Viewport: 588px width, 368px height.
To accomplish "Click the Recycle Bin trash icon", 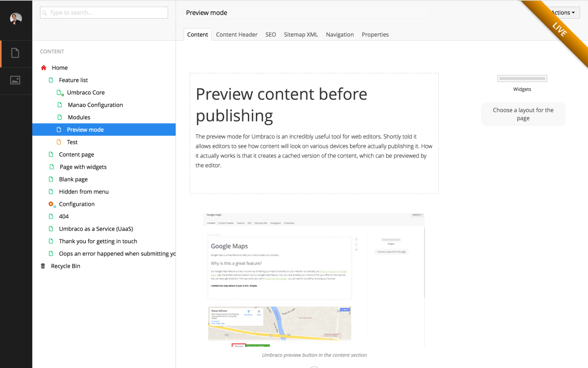I will pyautogui.click(x=43, y=266).
